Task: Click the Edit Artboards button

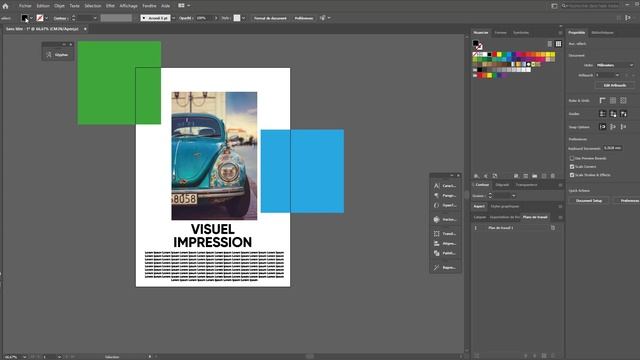Action: click(x=615, y=85)
